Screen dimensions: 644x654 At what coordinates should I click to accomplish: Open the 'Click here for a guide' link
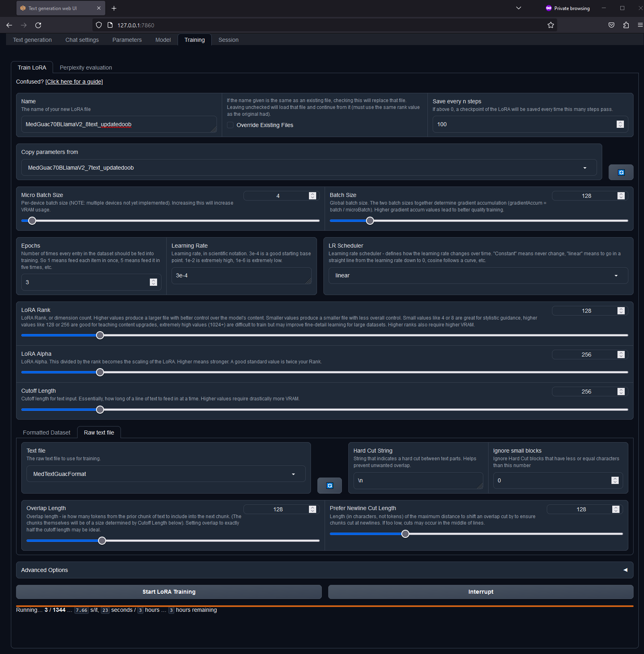(74, 82)
